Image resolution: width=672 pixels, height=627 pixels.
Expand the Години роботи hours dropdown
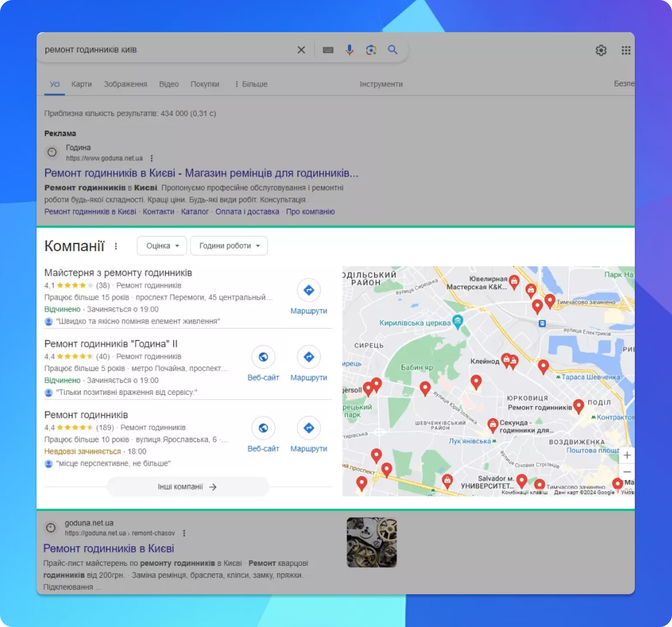pos(229,246)
